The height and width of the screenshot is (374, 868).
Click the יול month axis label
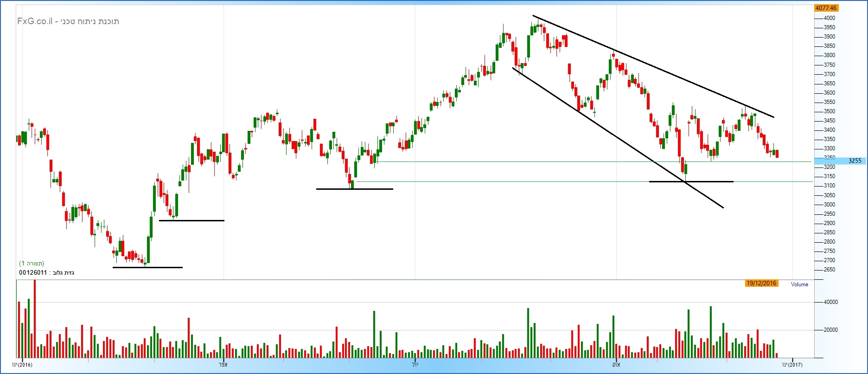(x=415, y=365)
